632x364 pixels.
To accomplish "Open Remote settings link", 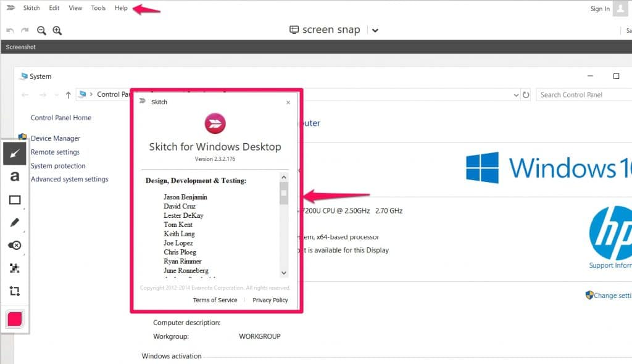I will [55, 152].
